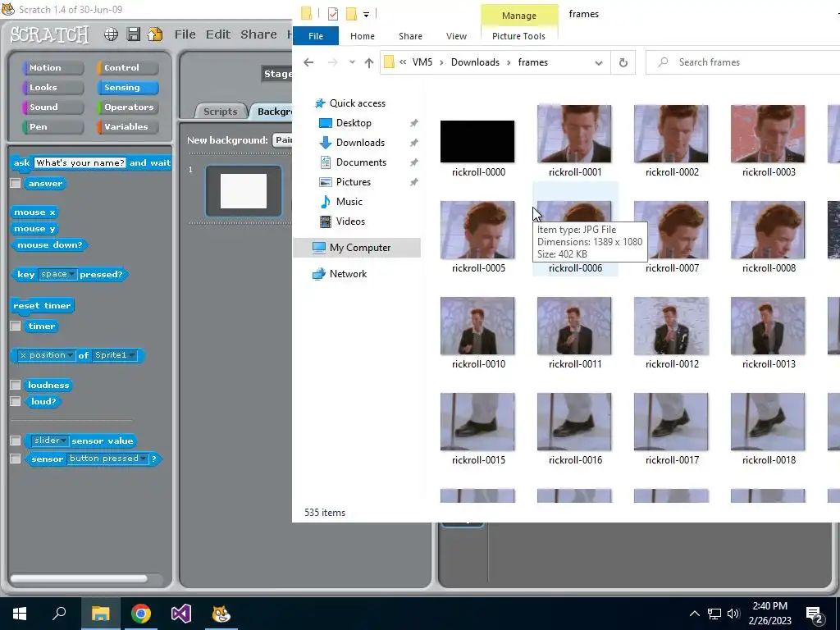Toggle the loud? block checkbox
The image size is (840, 630).
(16, 401)
